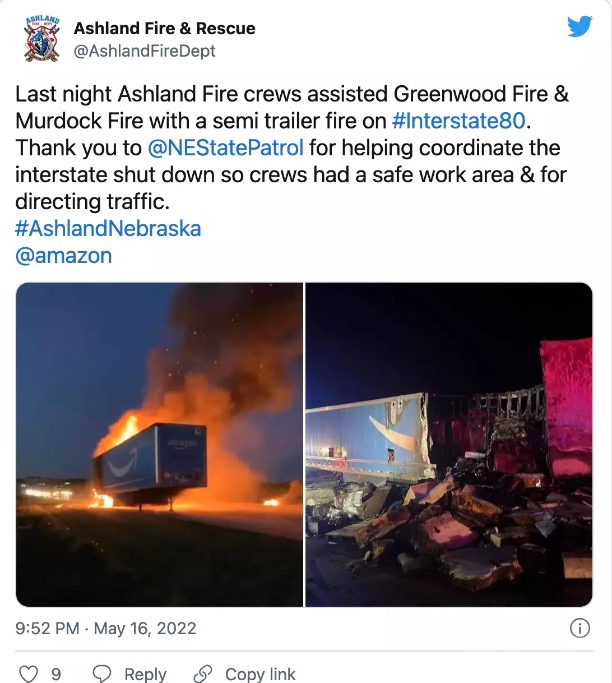Open the #AshlandNebraska hashtag
612x683 pixels.
108,229
